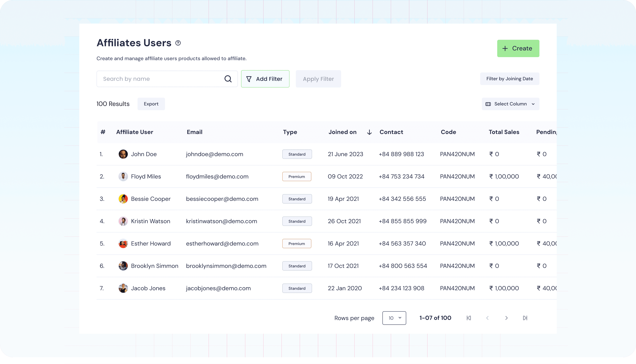This screenshot has height=364, width=636.
Task: Click the Email column header
Action: tap(194, 132)
